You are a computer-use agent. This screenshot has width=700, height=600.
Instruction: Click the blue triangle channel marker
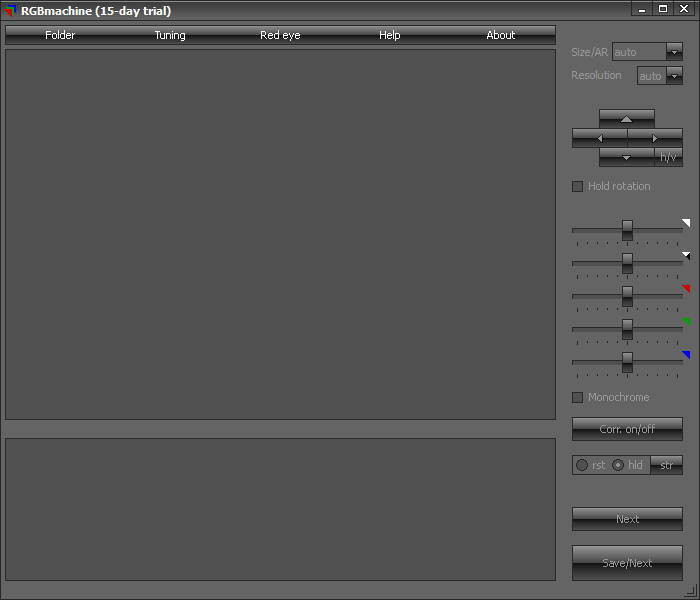pos(686,354)
